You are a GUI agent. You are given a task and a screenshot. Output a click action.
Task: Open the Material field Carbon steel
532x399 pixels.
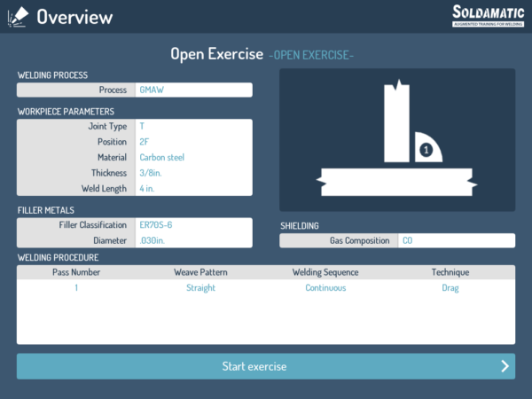click(193, 157)
